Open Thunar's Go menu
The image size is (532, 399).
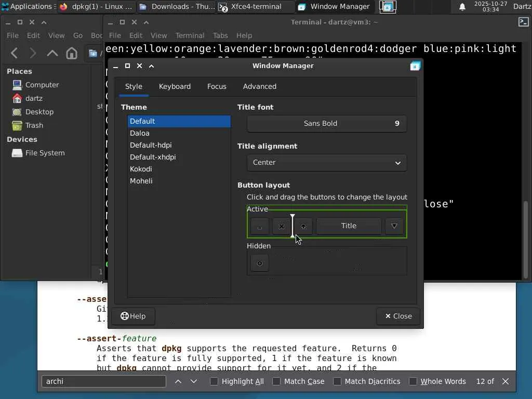78,36
